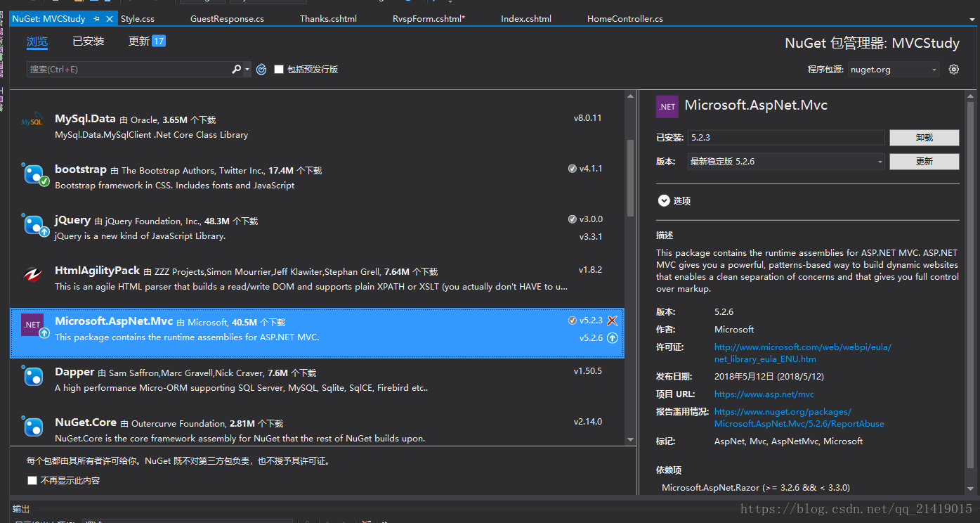
Task: Open the 程序包源 nuget.org dropdown
Action: [x=893, y=70]
